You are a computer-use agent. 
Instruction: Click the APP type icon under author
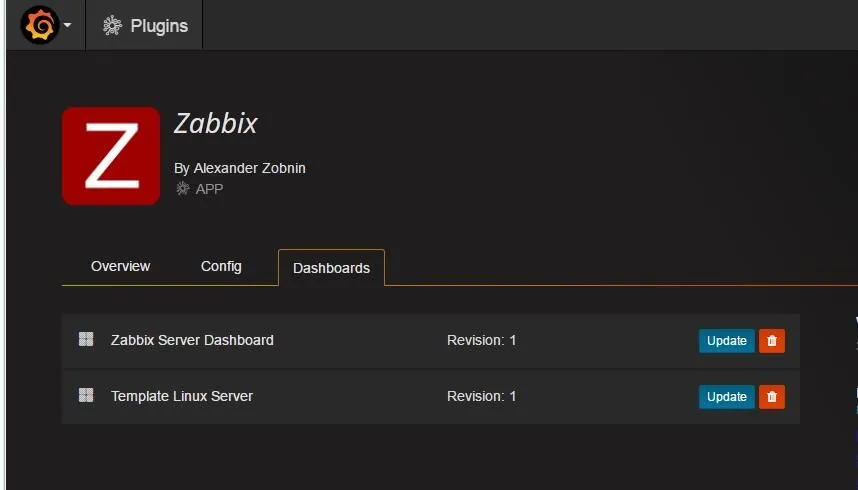pyautogui.click(x=182, y=188)
